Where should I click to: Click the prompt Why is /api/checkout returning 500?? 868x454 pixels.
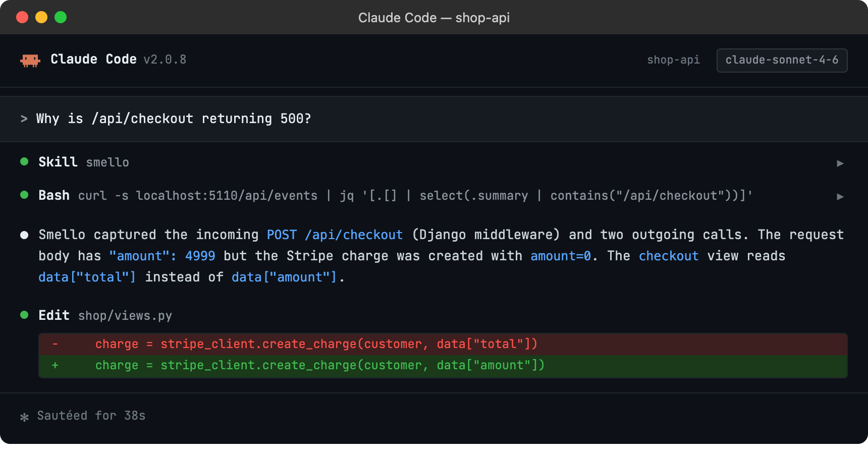[174, 119]
